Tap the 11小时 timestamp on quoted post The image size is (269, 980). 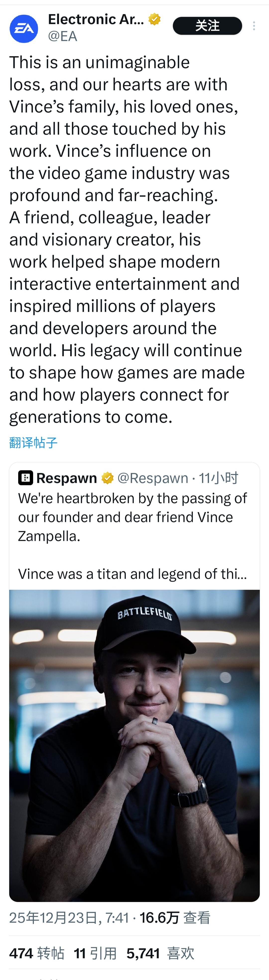[218, 478]
